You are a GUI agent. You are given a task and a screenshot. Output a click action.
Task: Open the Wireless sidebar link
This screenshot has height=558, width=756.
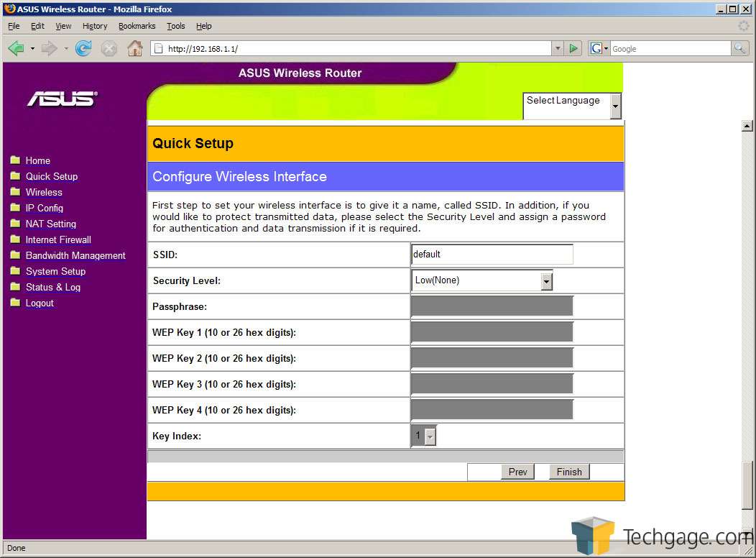[44, 193]
